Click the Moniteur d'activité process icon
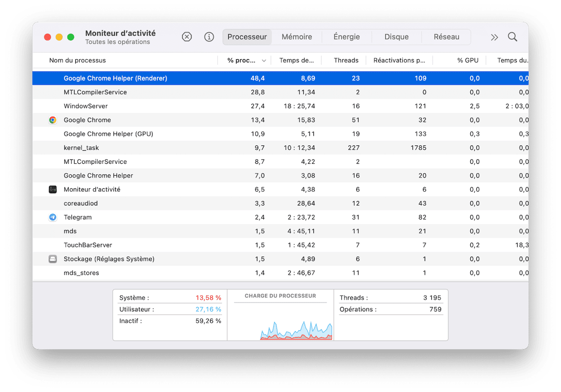The width and height of the screenshot is (561, 392). pos(53,190)
